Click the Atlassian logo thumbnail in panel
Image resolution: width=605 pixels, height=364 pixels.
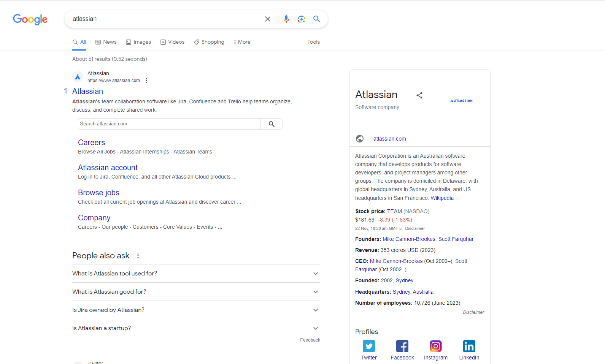coord(462,101)
